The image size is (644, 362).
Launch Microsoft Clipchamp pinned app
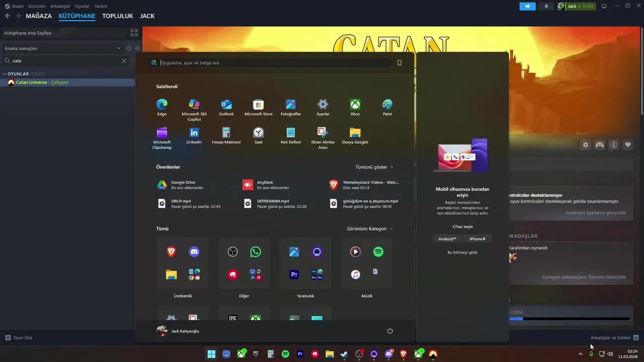click(162, 138)
